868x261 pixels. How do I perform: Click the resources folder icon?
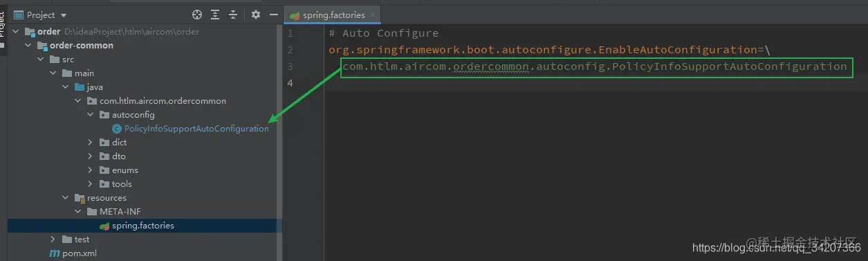(80, 198)
